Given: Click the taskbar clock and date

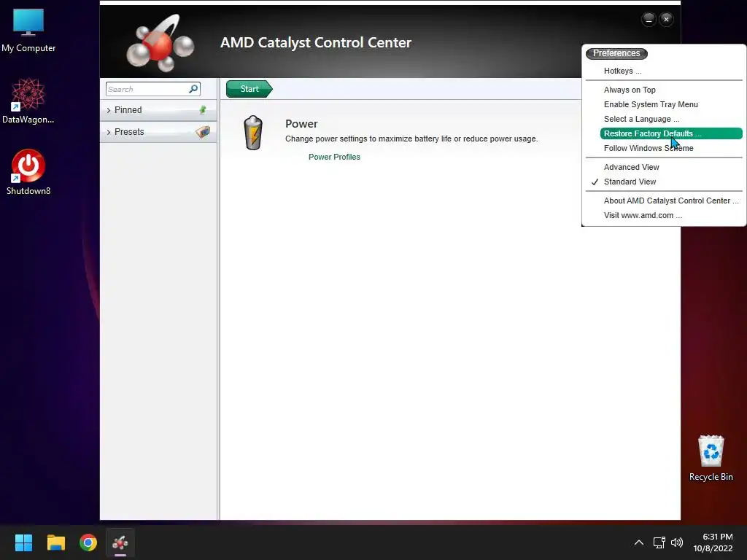Looking at the screenshot, I should [x=713, y=542].
